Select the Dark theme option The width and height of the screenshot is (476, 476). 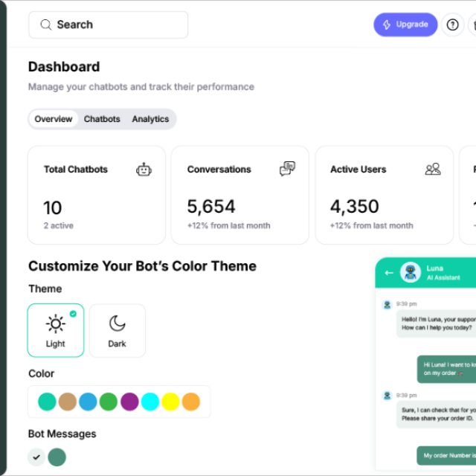tap(118, 330)
